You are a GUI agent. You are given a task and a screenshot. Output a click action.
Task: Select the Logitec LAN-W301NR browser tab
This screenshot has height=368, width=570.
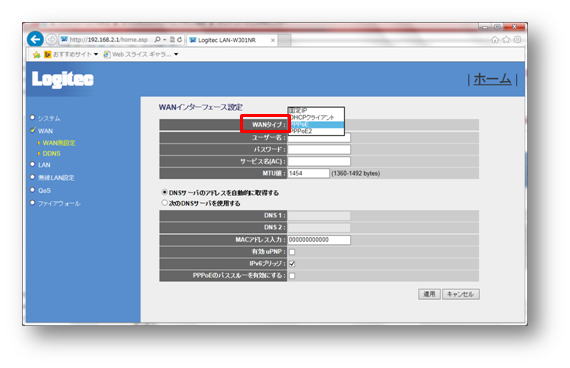(x=232, y=40)
